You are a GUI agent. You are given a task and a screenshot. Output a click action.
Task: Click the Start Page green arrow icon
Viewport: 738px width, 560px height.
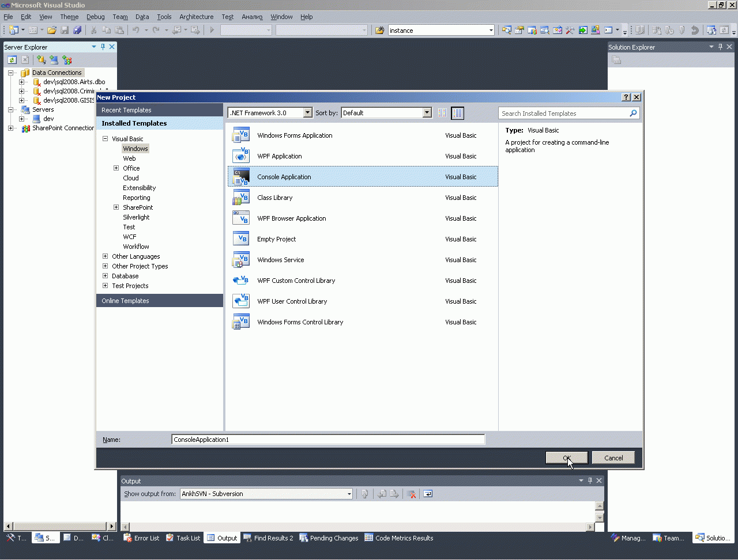(x=583, y=30)
